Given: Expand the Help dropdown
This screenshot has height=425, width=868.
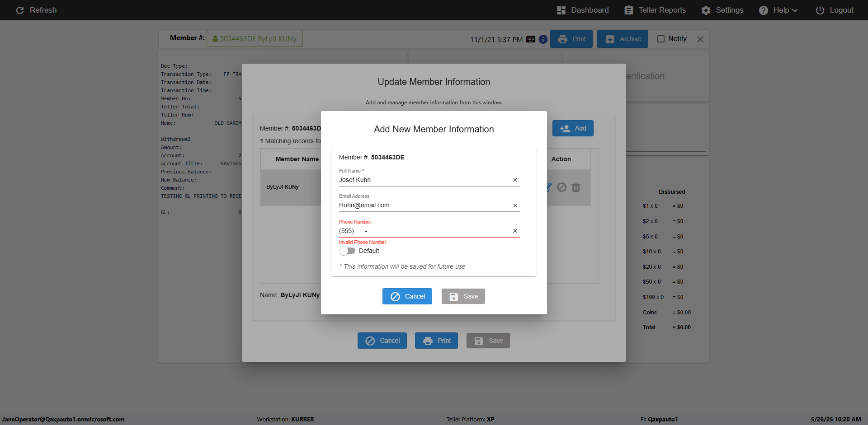Looking at the screenshot, I should 778,10.
